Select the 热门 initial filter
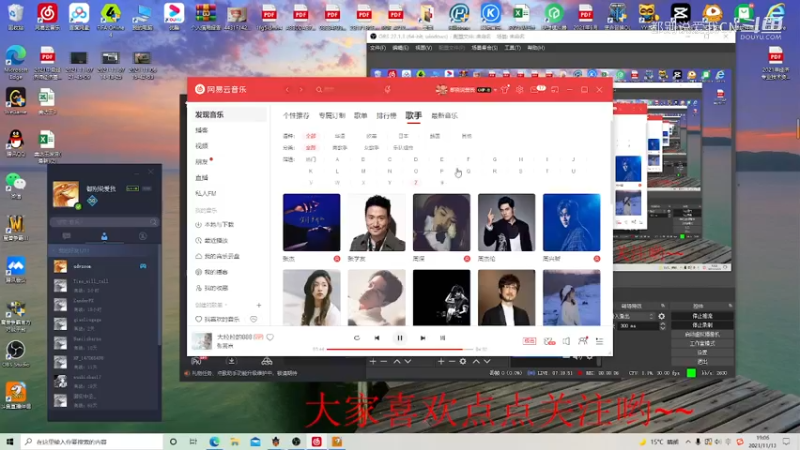 (311, 160)
